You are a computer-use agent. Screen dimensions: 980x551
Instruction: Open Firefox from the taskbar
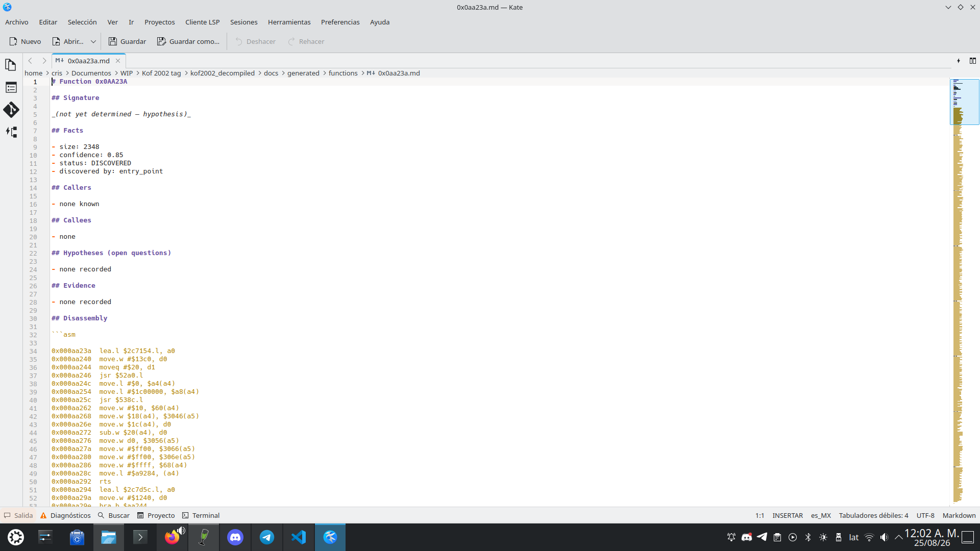172,537
